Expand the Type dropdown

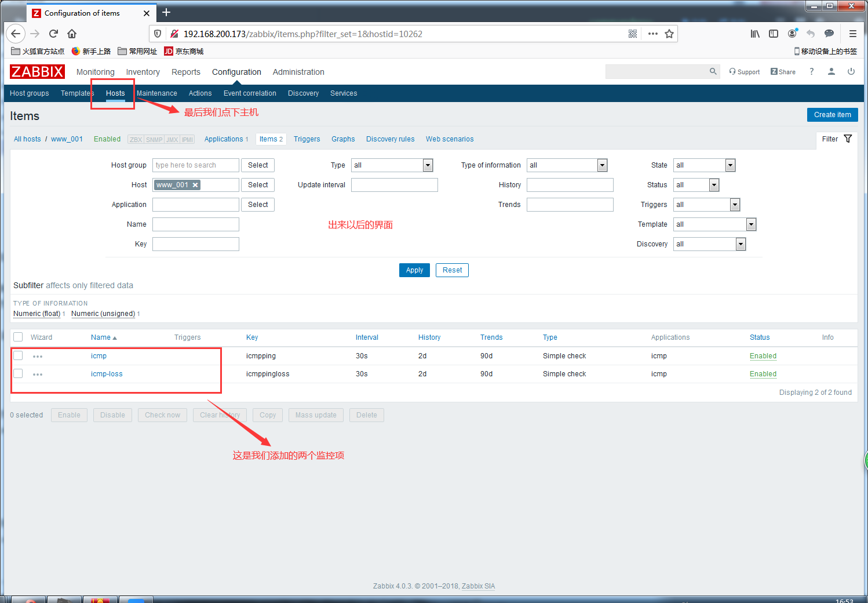392,165
